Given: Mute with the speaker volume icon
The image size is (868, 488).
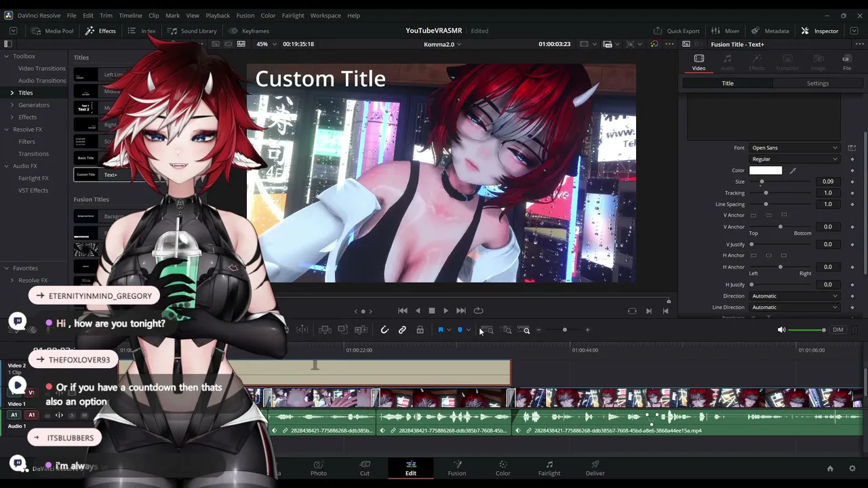Looking at the screenshot, I should [x=781, y=330].
